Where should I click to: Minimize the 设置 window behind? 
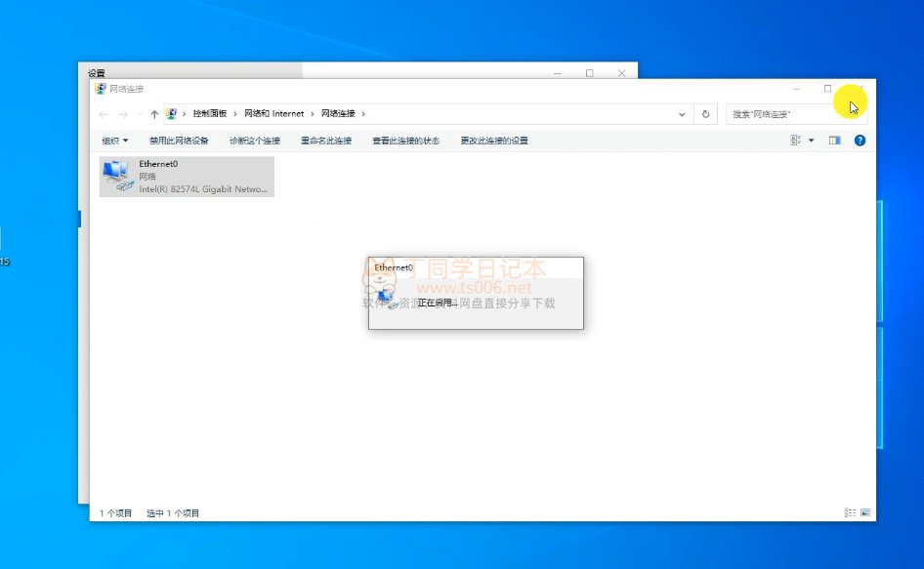[558, 73]
